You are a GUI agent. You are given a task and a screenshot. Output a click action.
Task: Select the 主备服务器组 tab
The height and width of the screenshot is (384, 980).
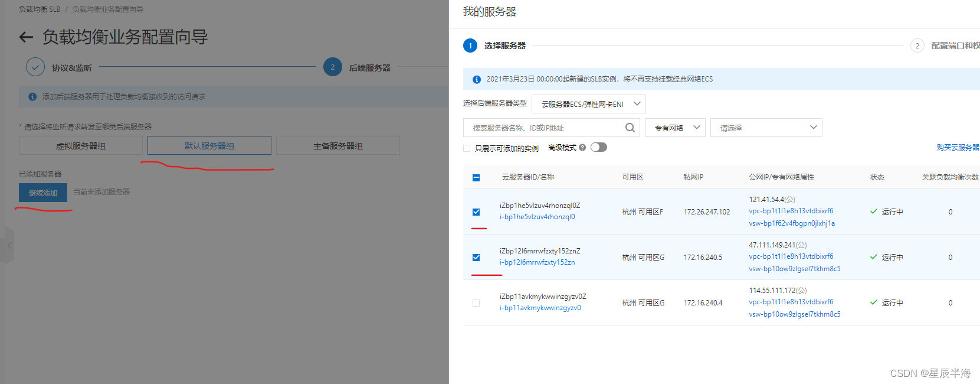[337, 146]
